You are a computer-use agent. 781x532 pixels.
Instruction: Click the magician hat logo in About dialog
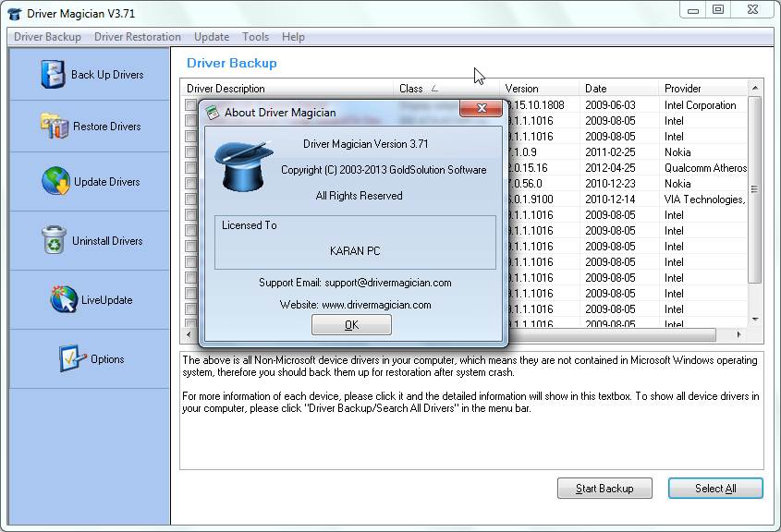point(244,165)
